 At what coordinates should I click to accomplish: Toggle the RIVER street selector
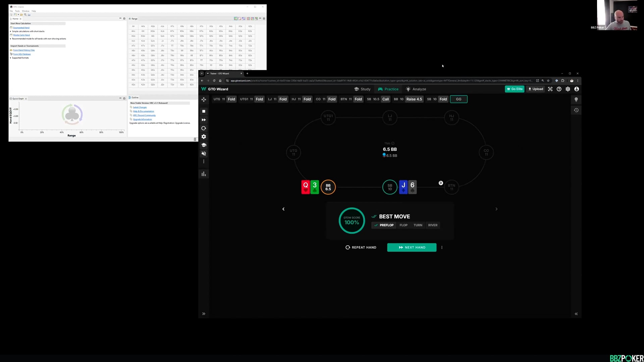click(x=433, y=225)
